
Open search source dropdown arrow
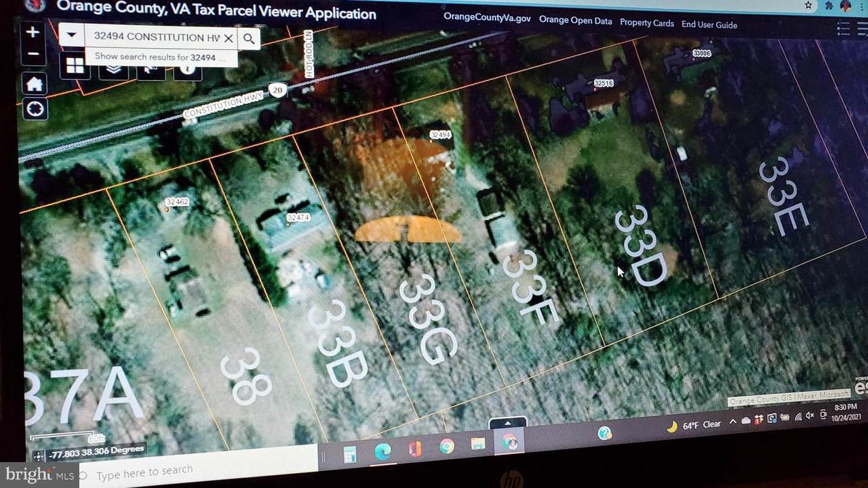(x=72, y=35)
